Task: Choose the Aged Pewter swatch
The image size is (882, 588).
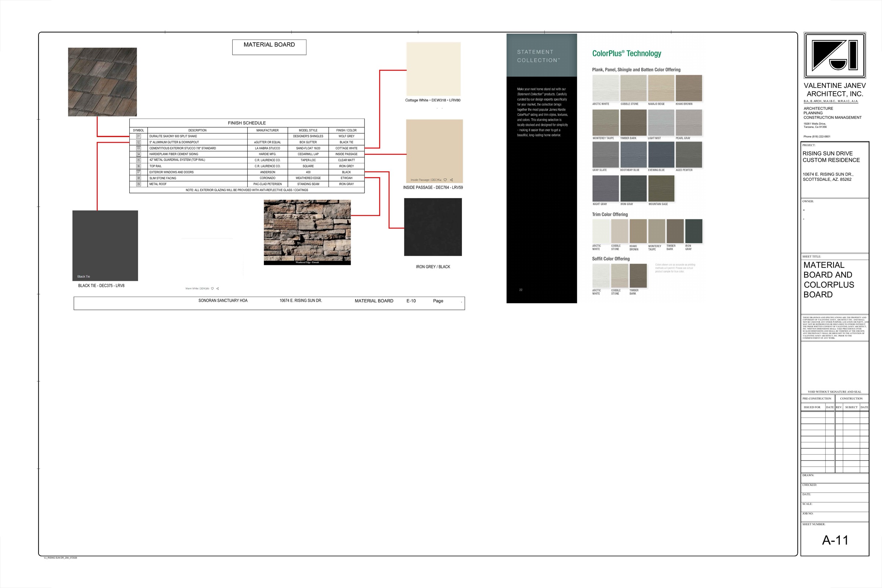Action: 689,154
